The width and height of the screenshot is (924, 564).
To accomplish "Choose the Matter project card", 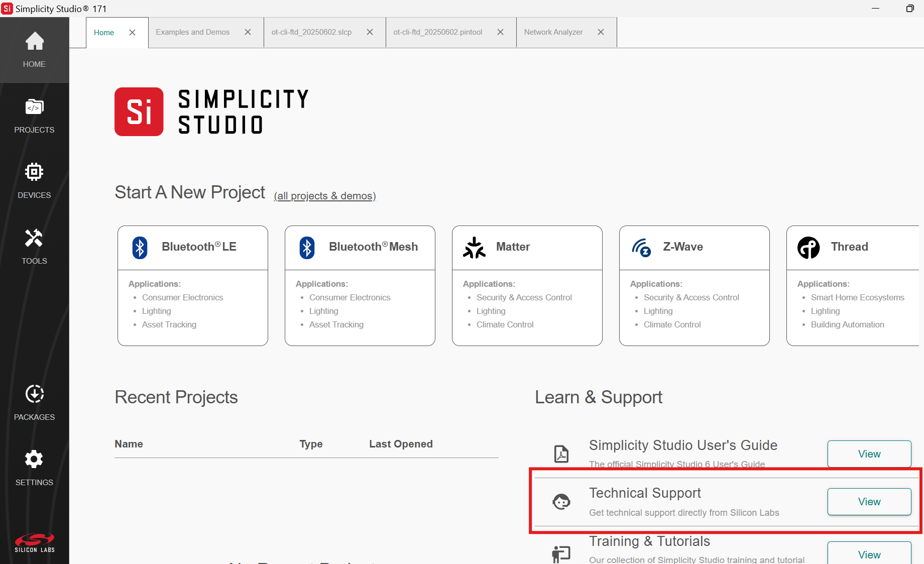I will tap(527, 285).
